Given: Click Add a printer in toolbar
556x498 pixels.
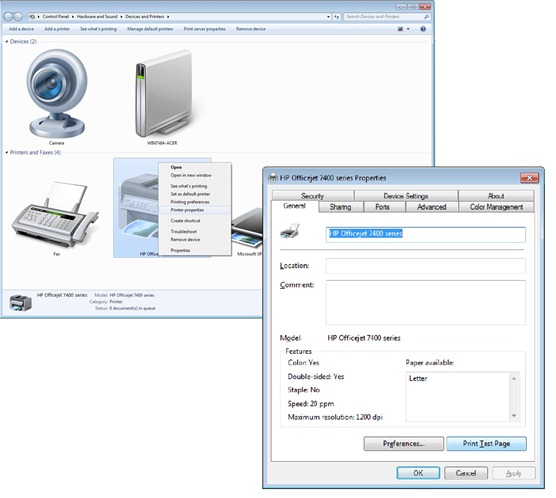Looking at the screenshot, I should [x=57, y=29].
